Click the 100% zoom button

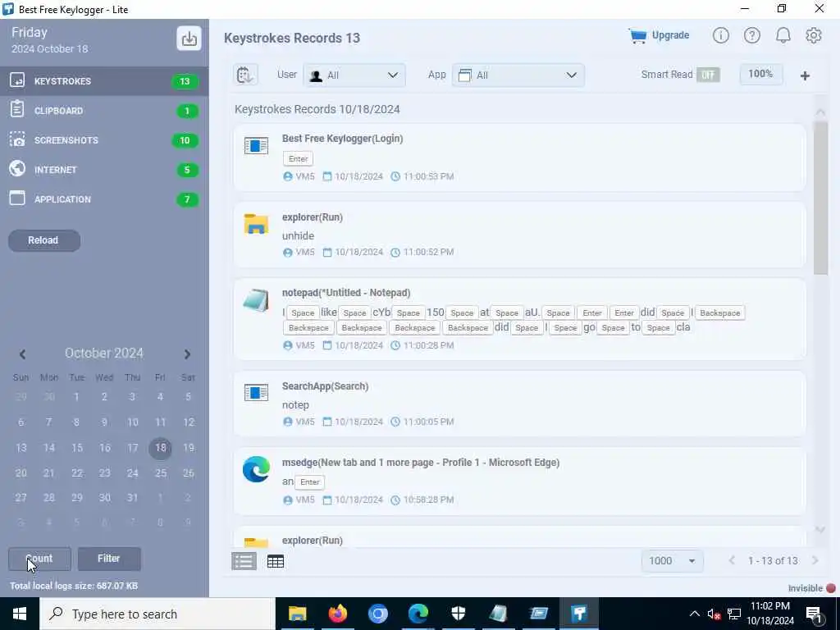click(x=760, y=74)
